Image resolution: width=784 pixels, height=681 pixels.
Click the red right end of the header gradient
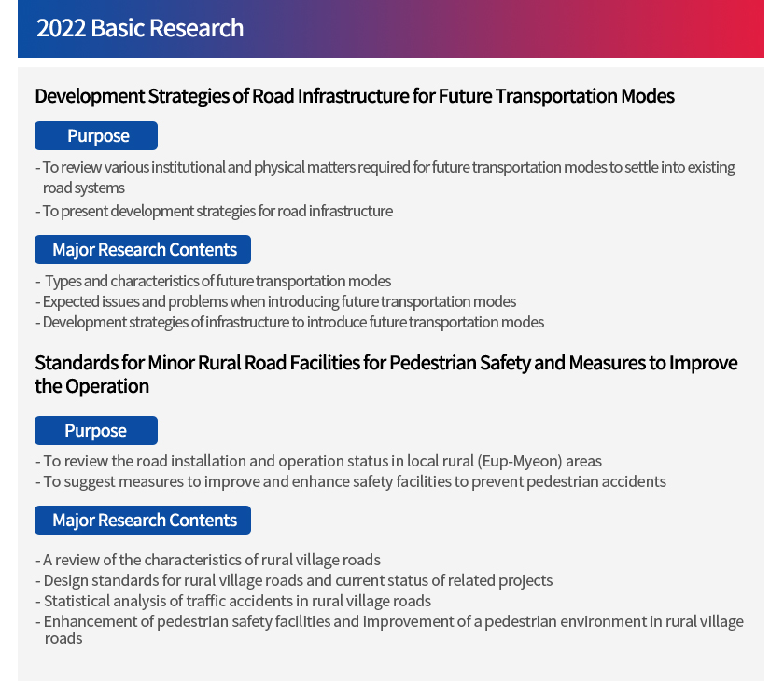point(745,29)
